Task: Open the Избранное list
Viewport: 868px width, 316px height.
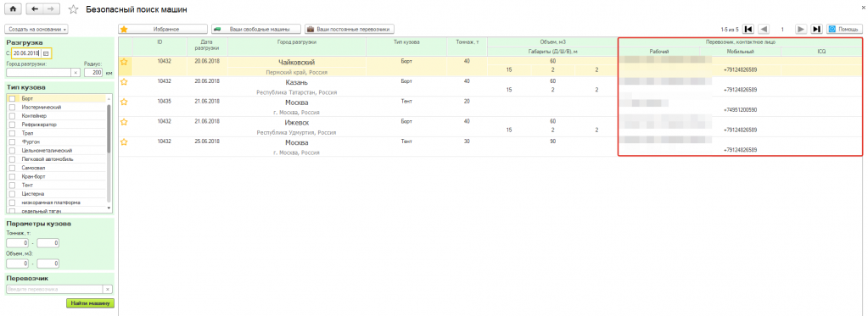Action: pos(163,29)
